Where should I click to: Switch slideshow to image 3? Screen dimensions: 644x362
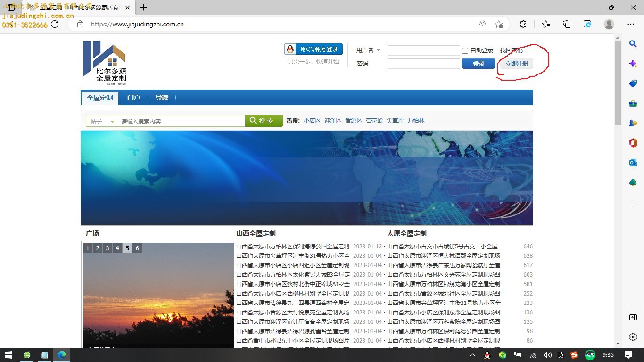click(107, 248)
